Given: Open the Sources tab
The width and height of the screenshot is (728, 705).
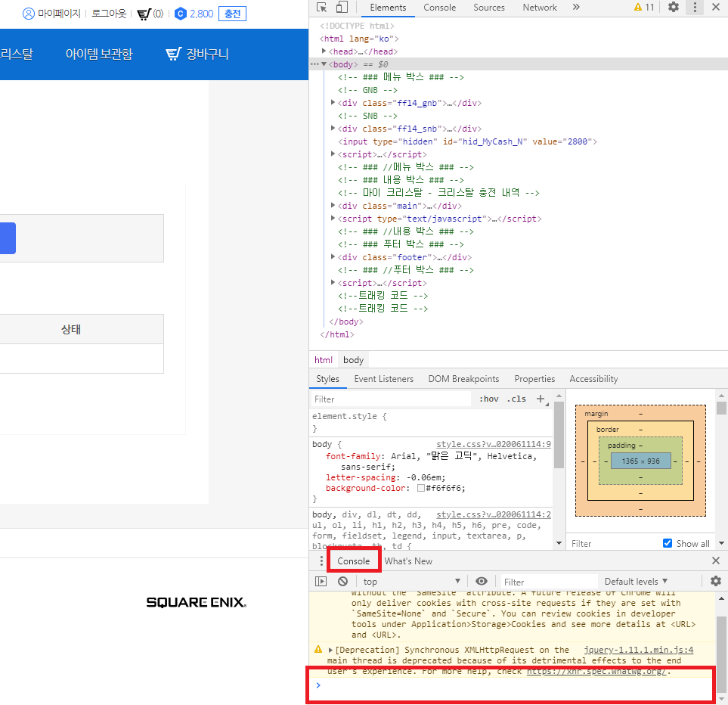Looking at the screenshot, I should pyautogui.click(x=489, y=8).
